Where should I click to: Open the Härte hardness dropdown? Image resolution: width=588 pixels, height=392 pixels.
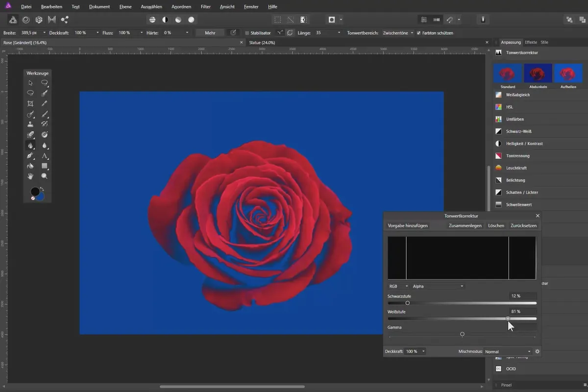coord(187,33)
